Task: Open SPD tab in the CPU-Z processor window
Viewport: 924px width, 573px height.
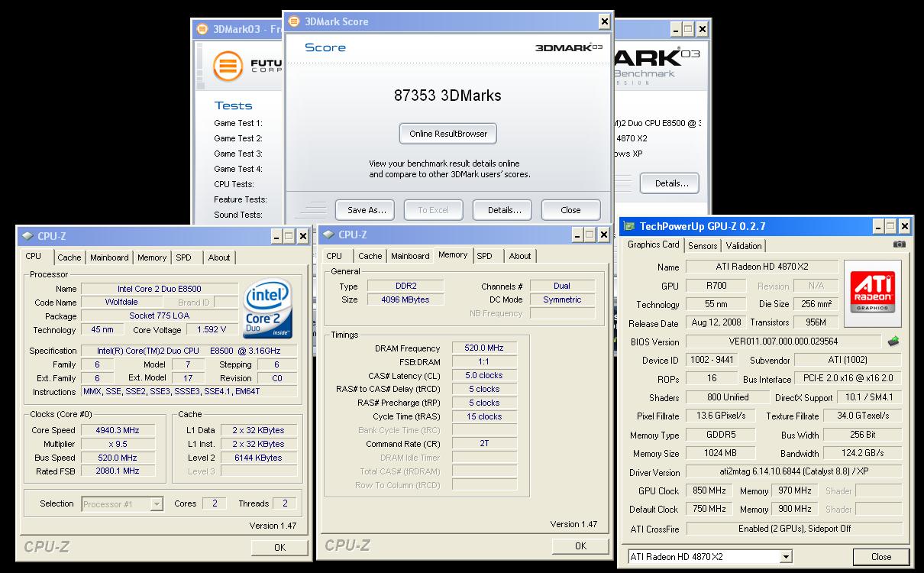Action: [184, 257]
